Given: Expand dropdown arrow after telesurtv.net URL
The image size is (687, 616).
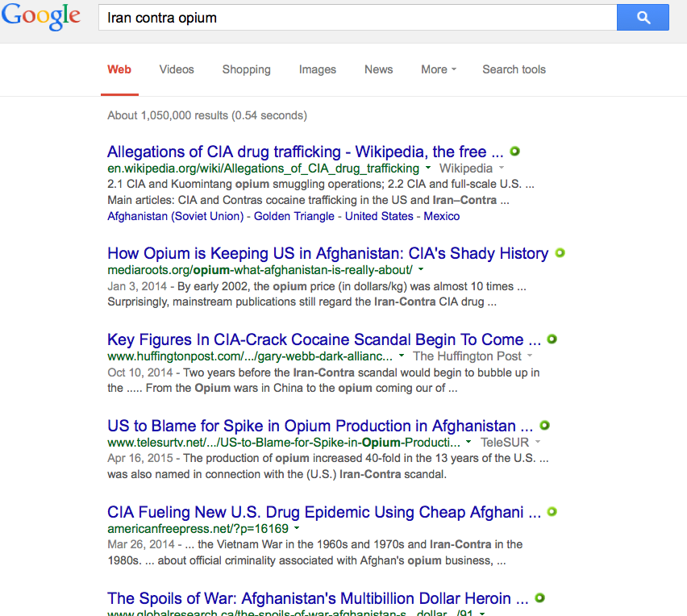Looking at the screenshot, I should (468, 442).
